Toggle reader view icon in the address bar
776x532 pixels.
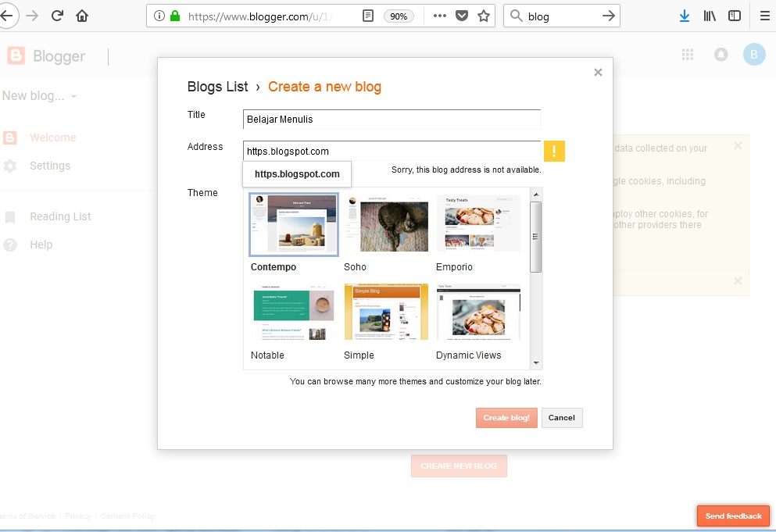368,16
